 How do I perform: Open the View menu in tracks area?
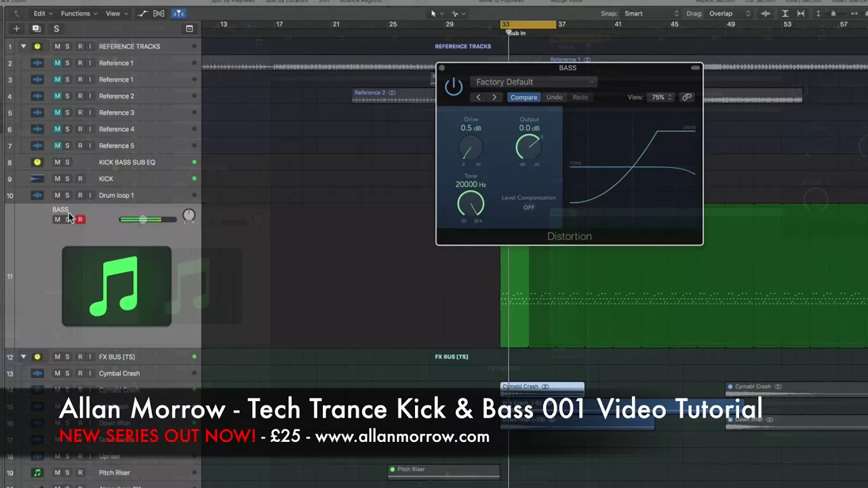click(x=116, y=14)
